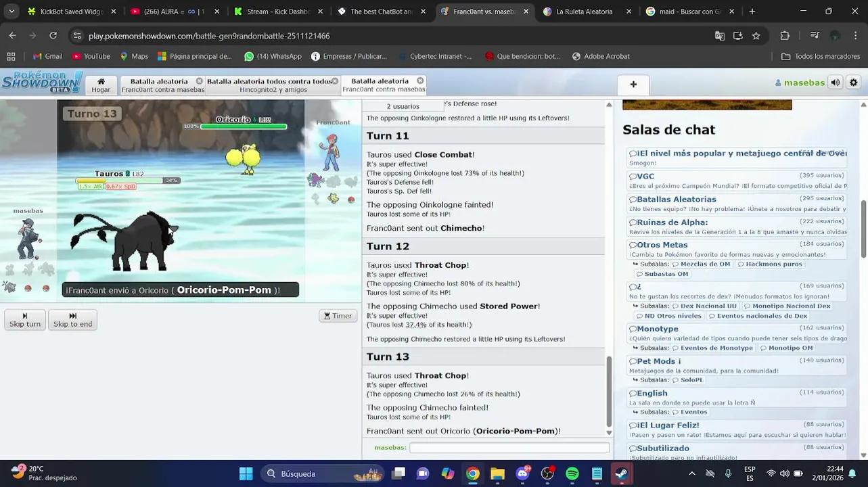Image resolution: width=868 pixels, height=487 pixels.
Task: Skip the current turn
Action: point(25,320)
